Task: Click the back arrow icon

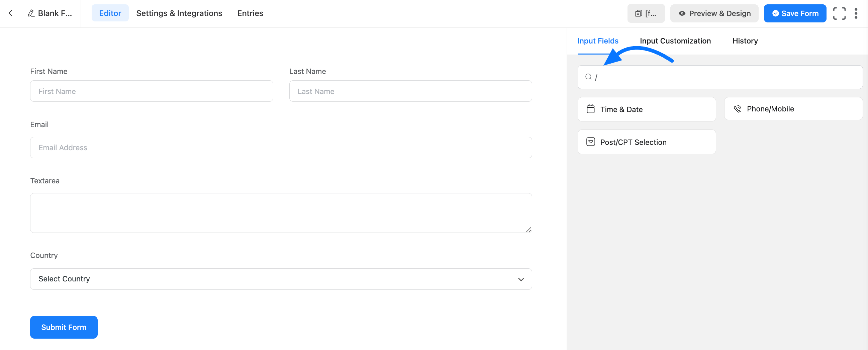Action: 10,13
